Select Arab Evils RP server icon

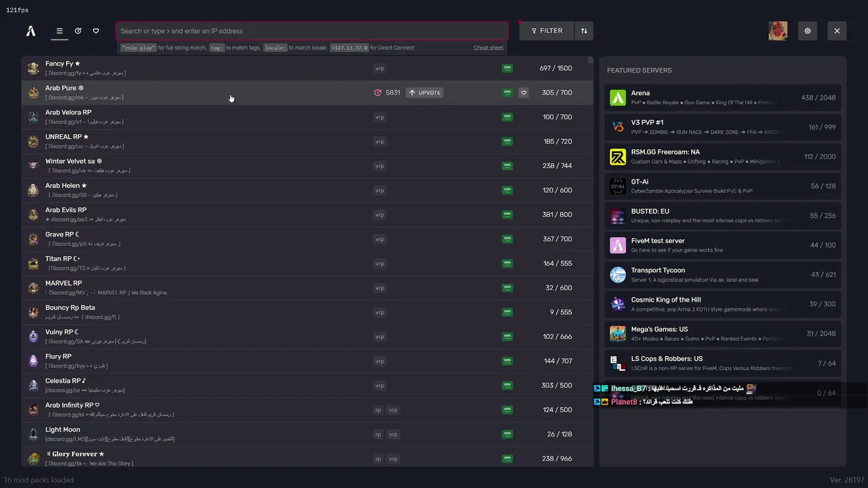(x=33, y=215)
